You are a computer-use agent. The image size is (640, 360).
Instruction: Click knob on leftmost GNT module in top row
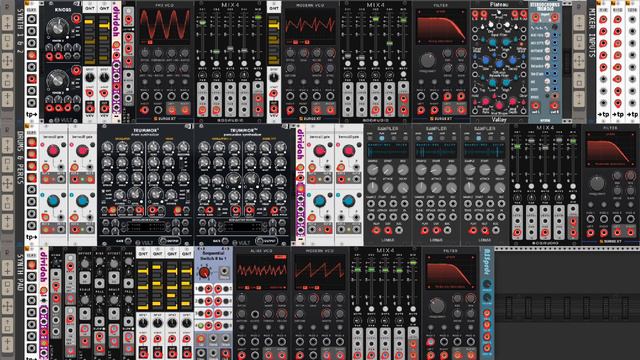point(90,78)
